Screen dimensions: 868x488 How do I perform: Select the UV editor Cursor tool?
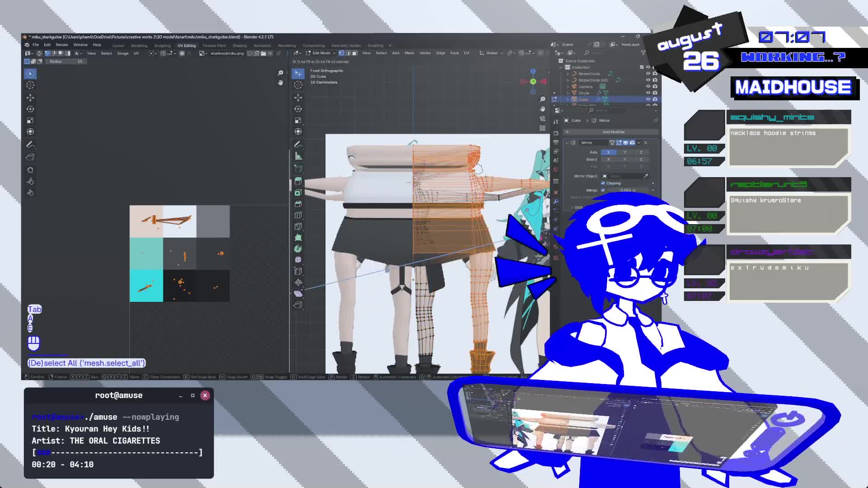[x=30, y=85]
